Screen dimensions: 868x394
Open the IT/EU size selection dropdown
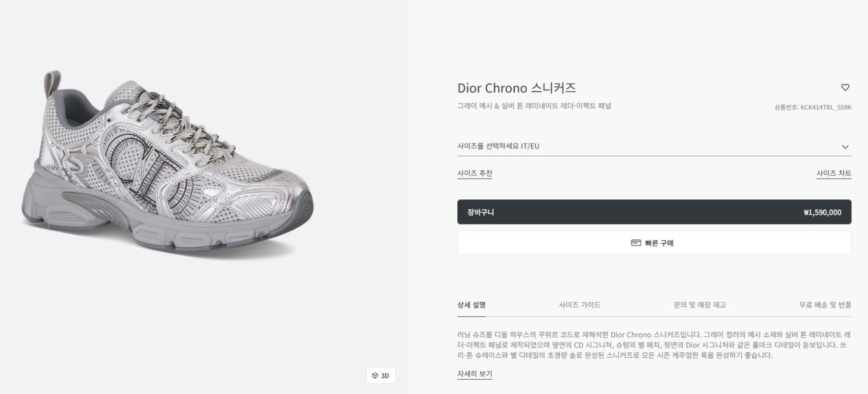[x=646, y=147]
